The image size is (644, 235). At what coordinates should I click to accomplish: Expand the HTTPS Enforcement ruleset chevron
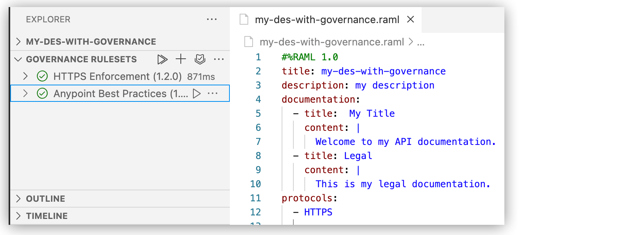(x=25, y=76)
